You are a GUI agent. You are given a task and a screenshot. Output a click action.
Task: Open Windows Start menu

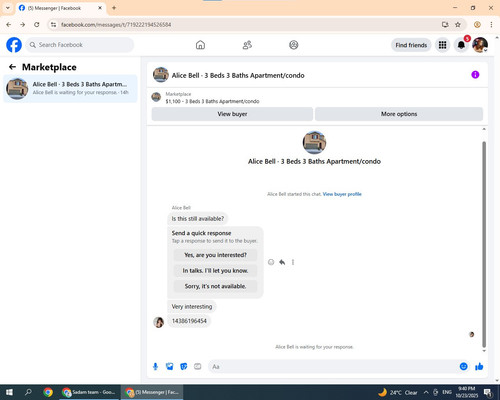9,392
